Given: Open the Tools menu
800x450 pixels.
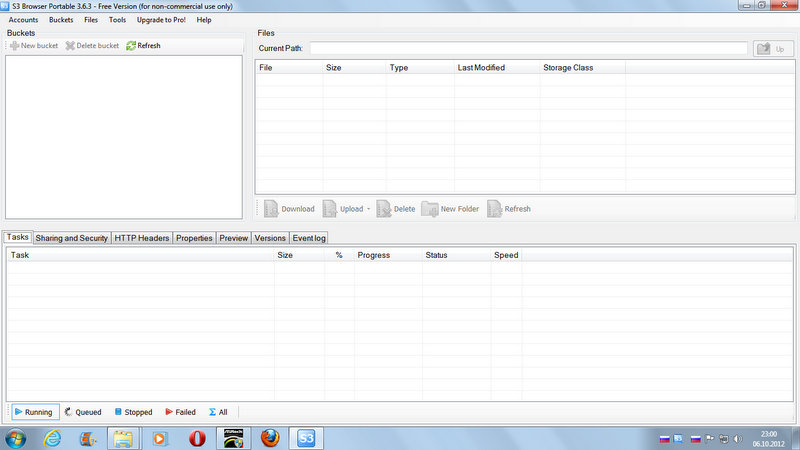Looking at the screenshot, I should click(x=117, y=20).
